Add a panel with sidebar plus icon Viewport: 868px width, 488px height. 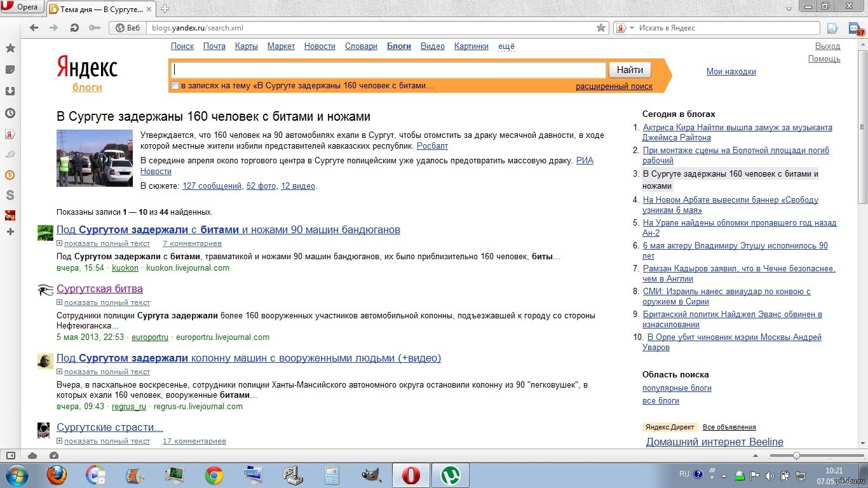(x=10, y=232)
